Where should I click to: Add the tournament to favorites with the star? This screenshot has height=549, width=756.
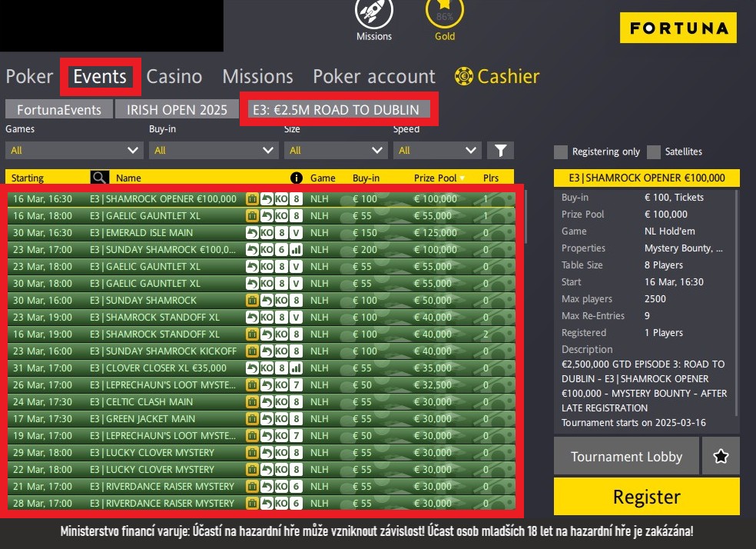721,456
